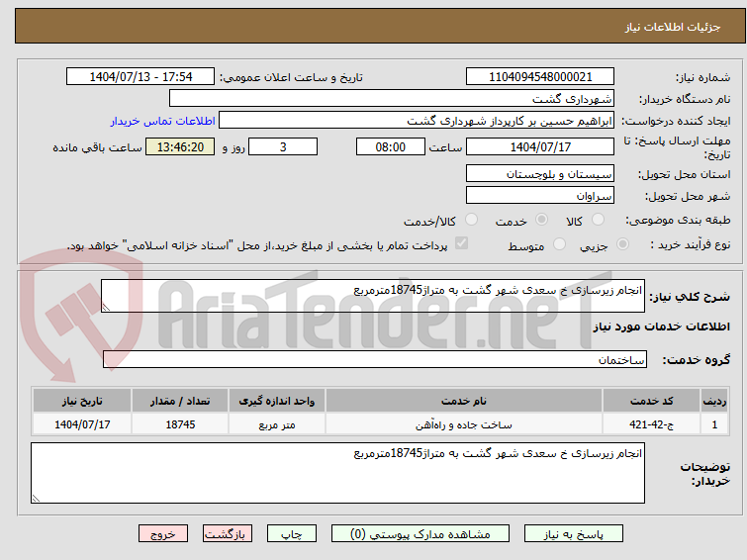The width and height of the screenshot is (747, 560).
Task: Click service code cell ج-42-421
Action: coord(651,424)
